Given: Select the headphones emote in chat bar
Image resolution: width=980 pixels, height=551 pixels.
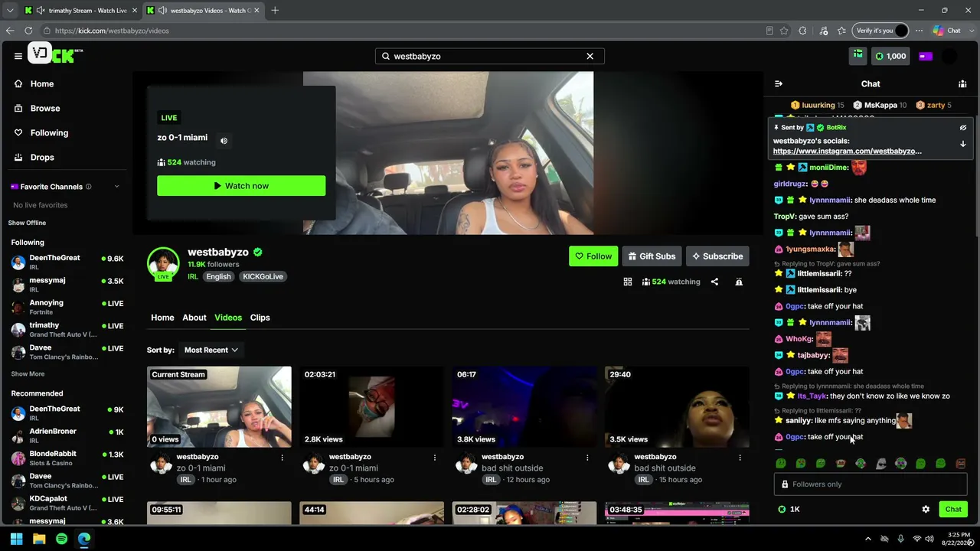Looking at the screenshot, I should click(901, 464).
